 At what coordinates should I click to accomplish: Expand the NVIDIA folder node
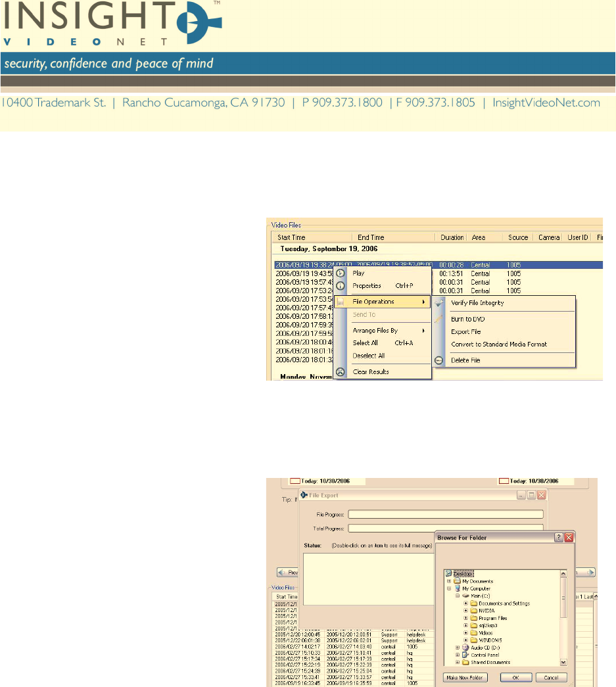[465, 611]
